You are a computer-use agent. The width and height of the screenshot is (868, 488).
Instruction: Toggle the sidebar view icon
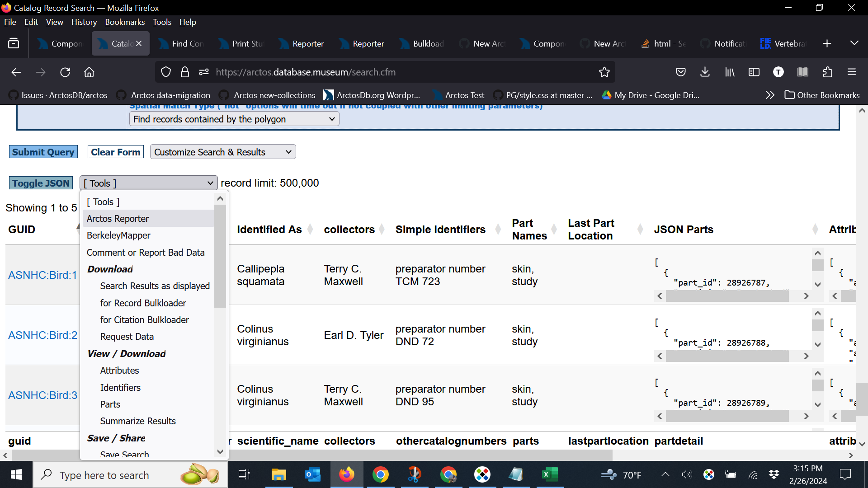[754, 72]
